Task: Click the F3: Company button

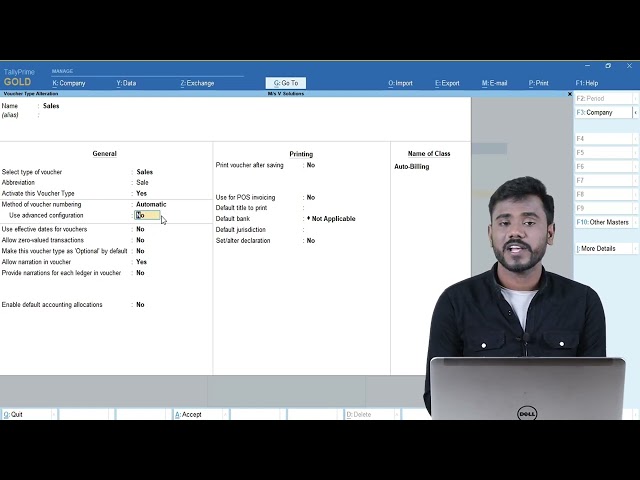Action: [604, 113]
